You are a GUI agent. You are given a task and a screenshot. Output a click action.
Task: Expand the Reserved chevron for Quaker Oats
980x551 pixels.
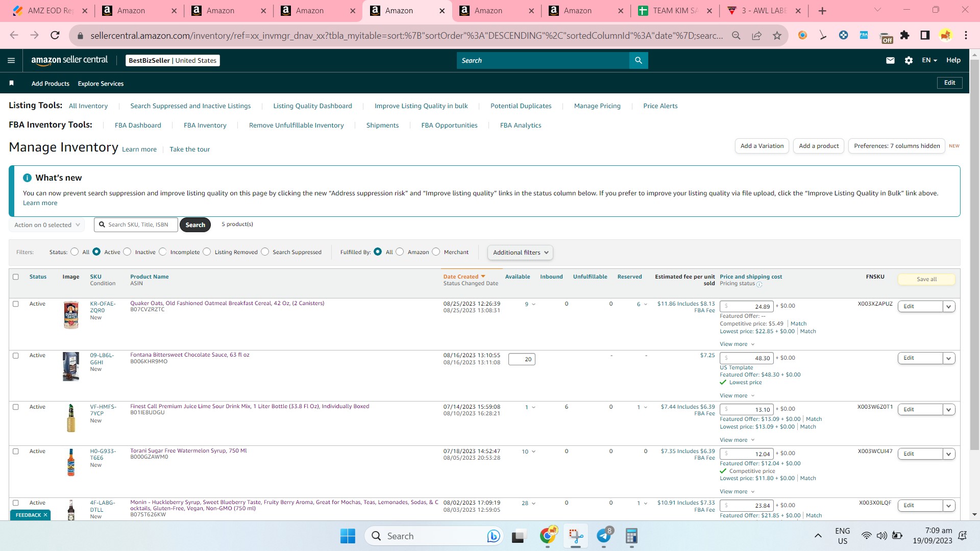pyautogui.click(x=646, y=305)
